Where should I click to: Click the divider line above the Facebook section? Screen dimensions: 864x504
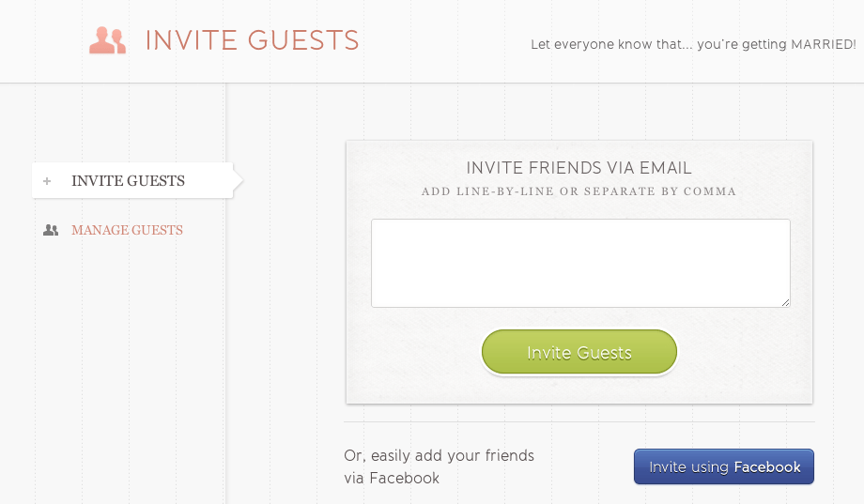click(x=579, y=422)
